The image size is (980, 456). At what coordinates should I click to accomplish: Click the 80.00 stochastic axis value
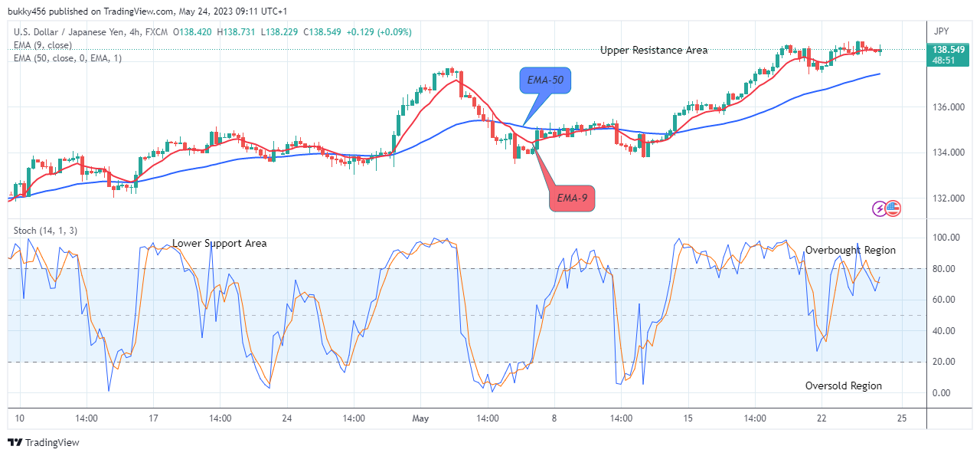[x=945, y=269]
